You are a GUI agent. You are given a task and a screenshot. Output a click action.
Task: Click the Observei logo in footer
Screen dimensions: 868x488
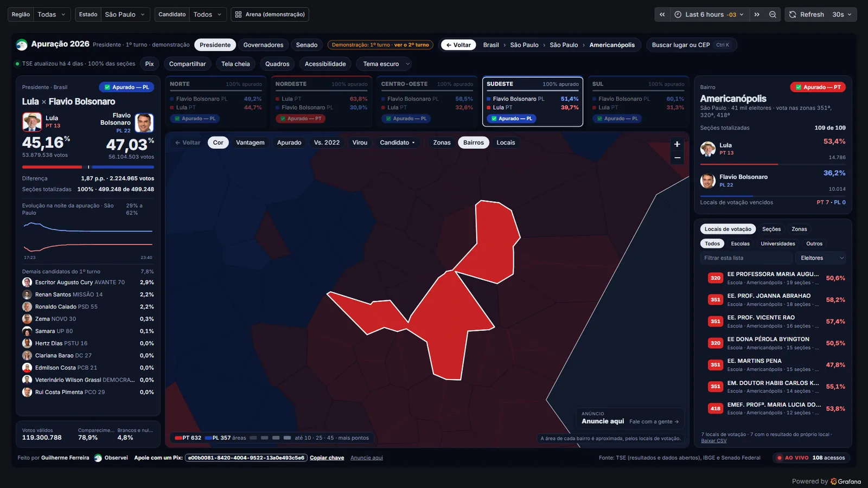click(98, 458)
